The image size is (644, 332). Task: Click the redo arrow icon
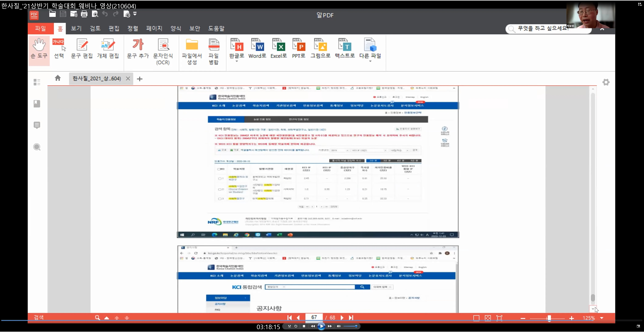(x=115, y=14)
